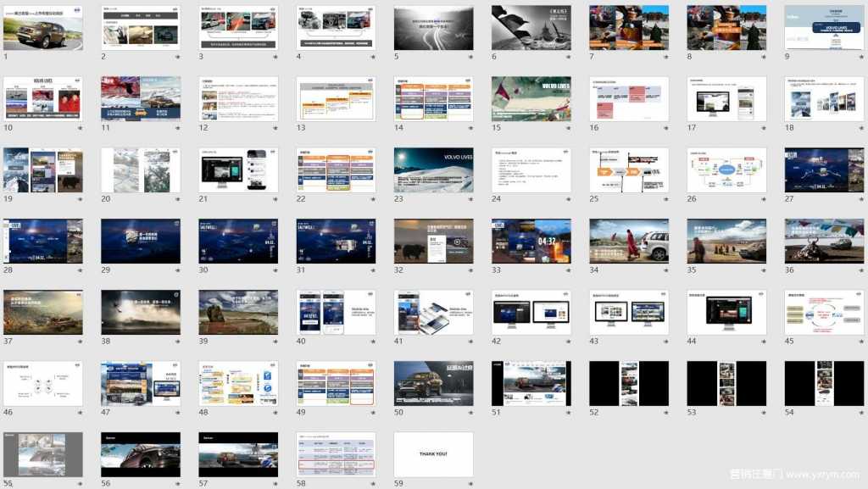Select slide 15 Volvo Lives thumbnail
This screenshot has height=489, width=868.
tap(531, 99)
